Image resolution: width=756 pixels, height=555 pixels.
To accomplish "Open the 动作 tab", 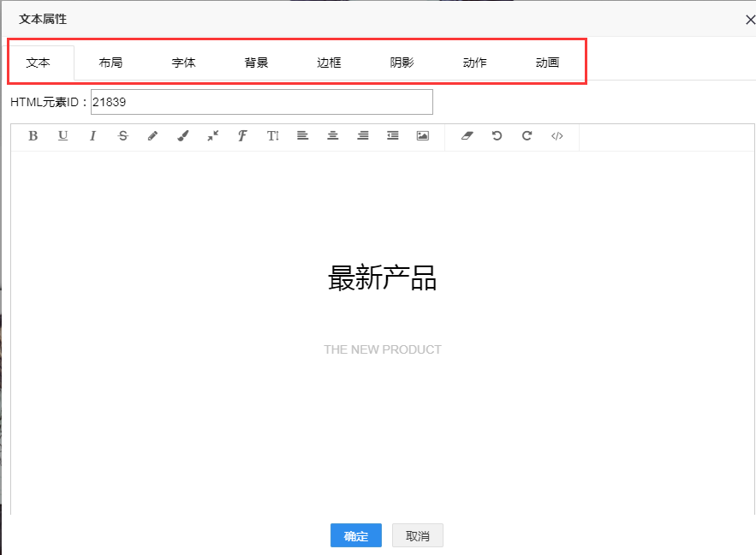I will click(475, 63).
